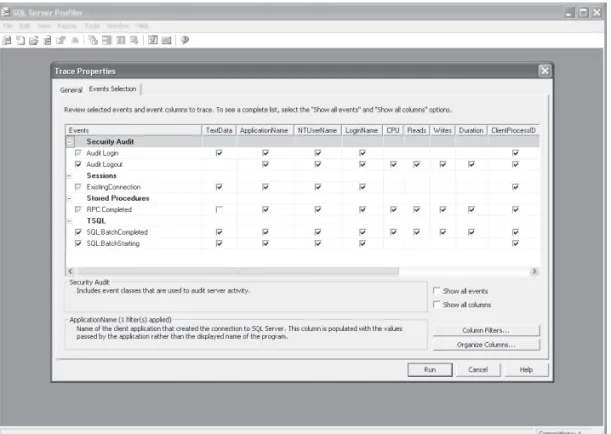Click the NTUserName column header

point(317,131)
